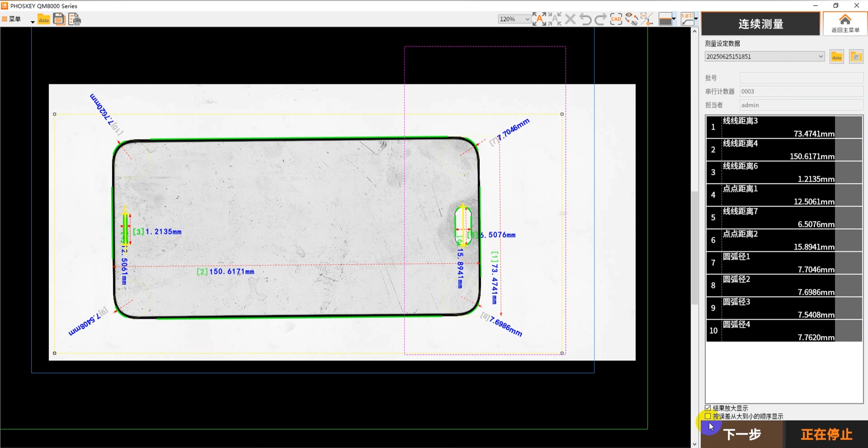Image resolution: width=868 pixels, height=448 pixels.
Task: Click the enlarge text size icon
Action: point(539,19)
